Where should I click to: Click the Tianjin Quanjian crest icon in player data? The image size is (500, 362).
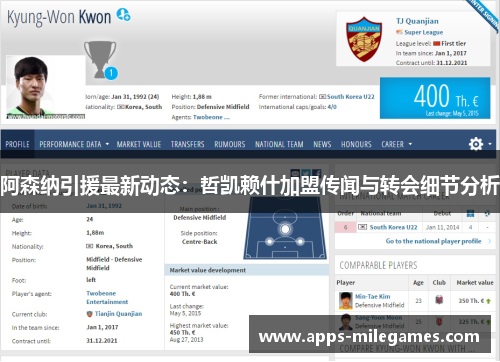point(89,314)
